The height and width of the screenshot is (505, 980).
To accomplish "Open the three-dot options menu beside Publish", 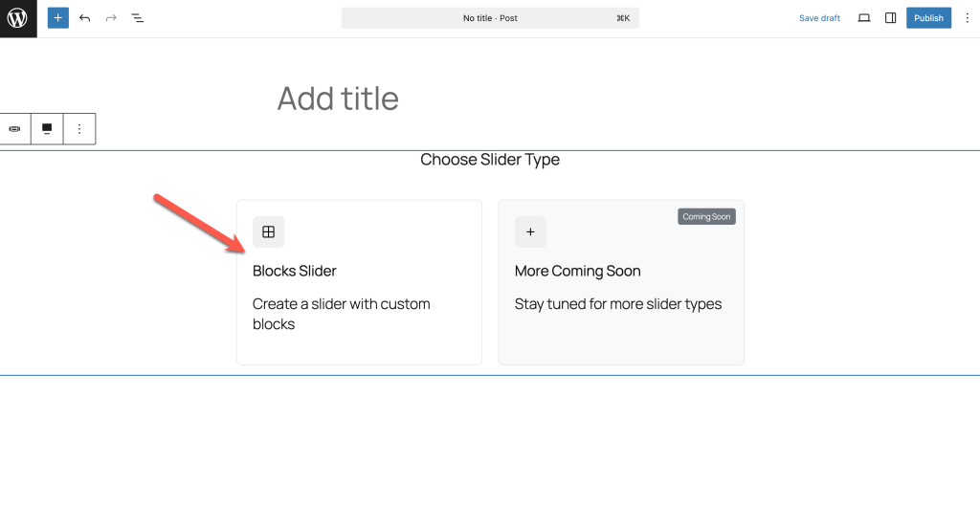I will (x=968, y=18).
